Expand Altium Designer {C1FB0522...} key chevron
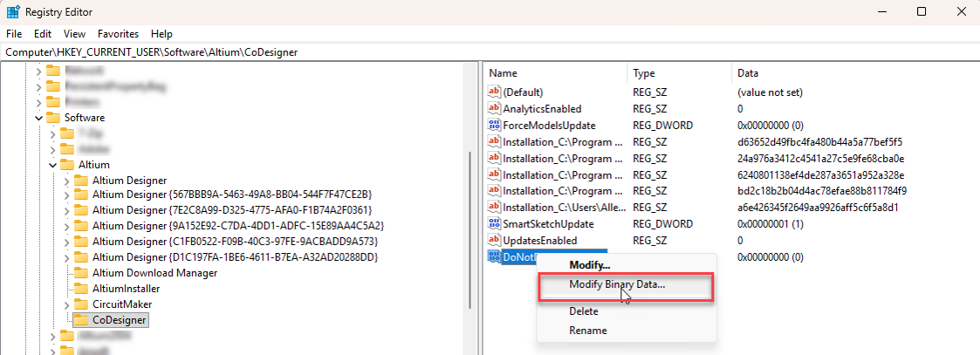Viewport: 980px width, 355px height. coord(67,242)
